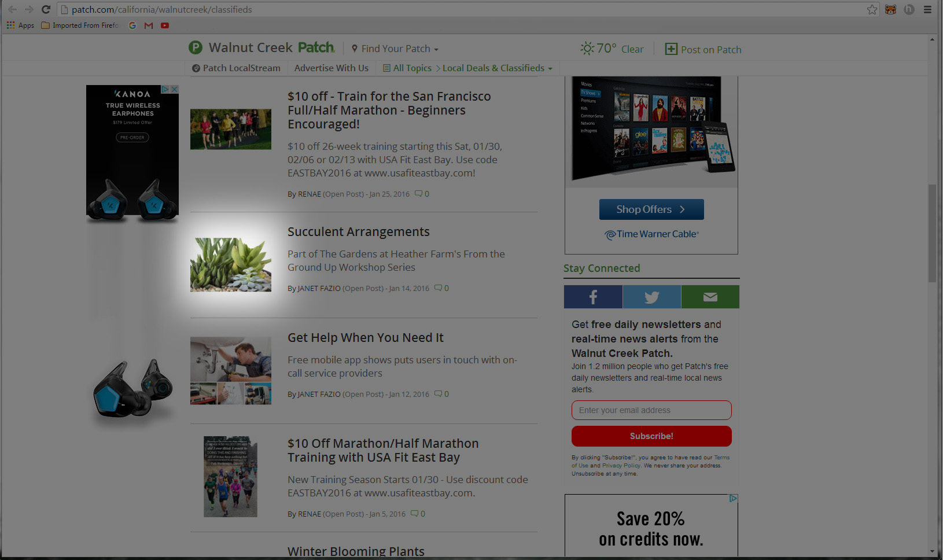This screenshot has width=943, height=560.
Task: Open the runners group thumbnail
Action: pos(231,129)
